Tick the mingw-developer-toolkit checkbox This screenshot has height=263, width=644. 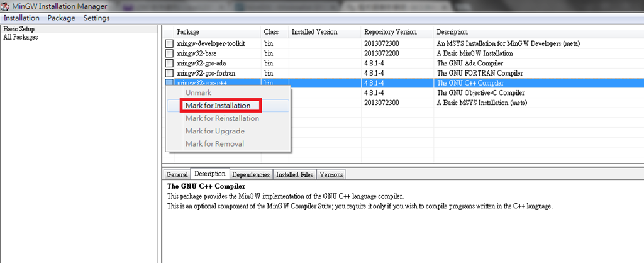click(169, 43)
